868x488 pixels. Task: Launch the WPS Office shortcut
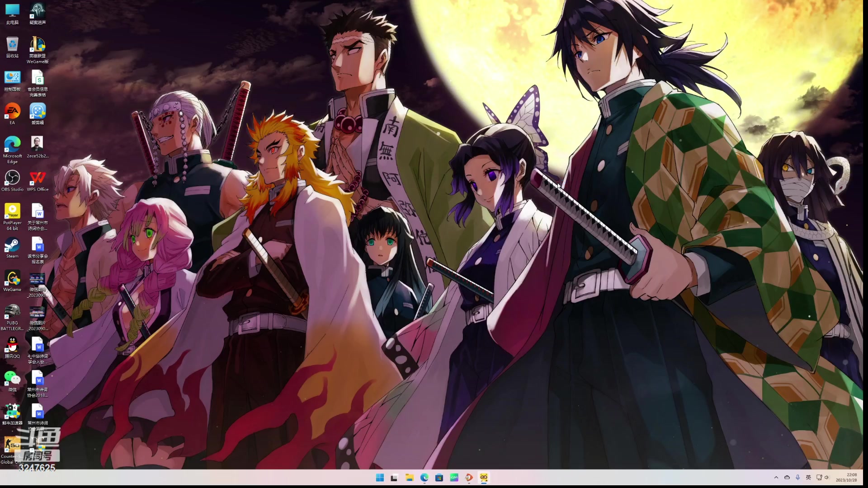(x=38, y=181)
